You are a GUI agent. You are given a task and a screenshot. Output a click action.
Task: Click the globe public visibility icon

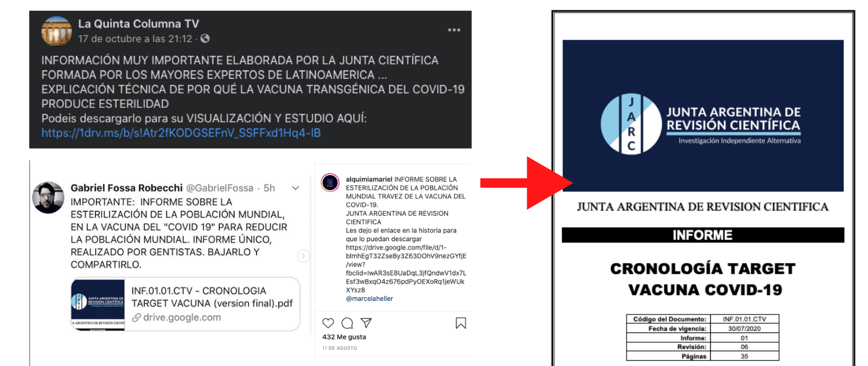pyautogui.click(x=205, y=38)
